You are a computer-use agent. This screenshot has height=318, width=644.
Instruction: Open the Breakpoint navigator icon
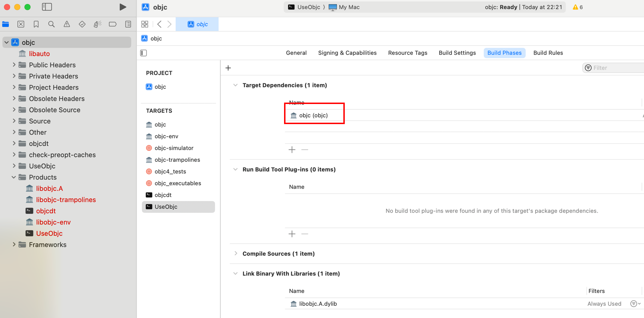pos(113,24)
